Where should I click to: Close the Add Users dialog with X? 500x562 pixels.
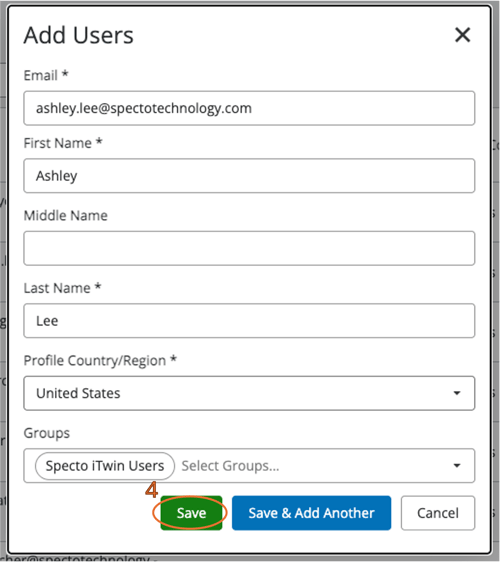click(x=462, y=35)
